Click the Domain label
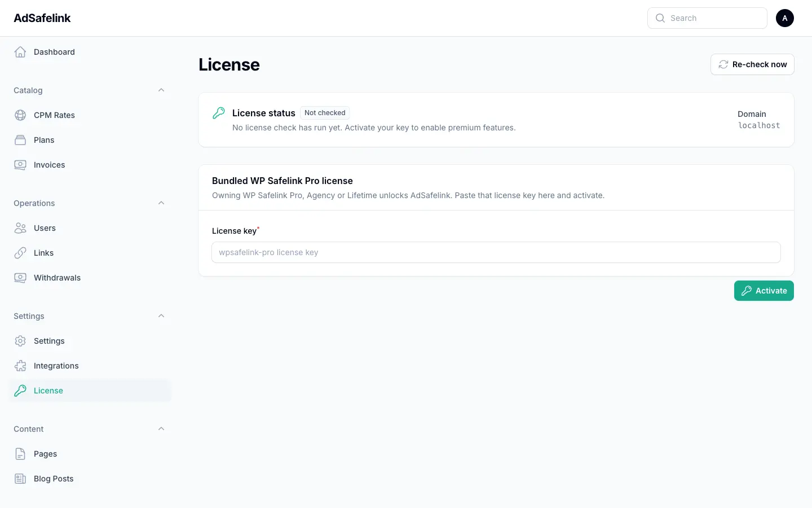The width and height of the screenshot is (812, 508). tap(752, 114)
